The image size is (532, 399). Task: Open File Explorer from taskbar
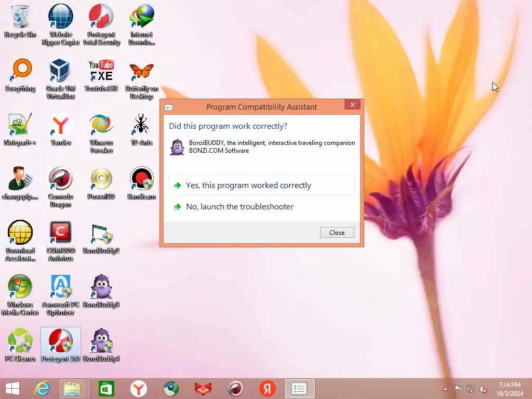coord(74,389)
